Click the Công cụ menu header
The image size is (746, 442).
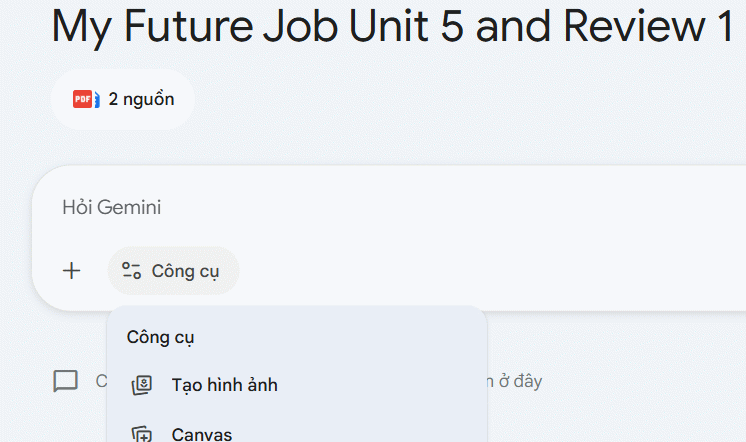click(x=160, y=337)
